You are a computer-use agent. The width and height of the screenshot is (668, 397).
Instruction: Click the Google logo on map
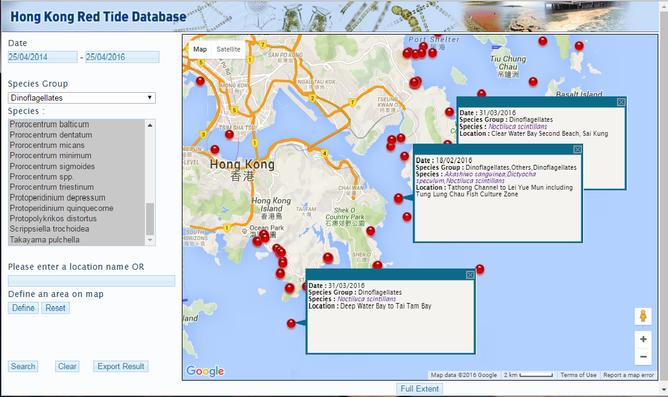point(205,371)
